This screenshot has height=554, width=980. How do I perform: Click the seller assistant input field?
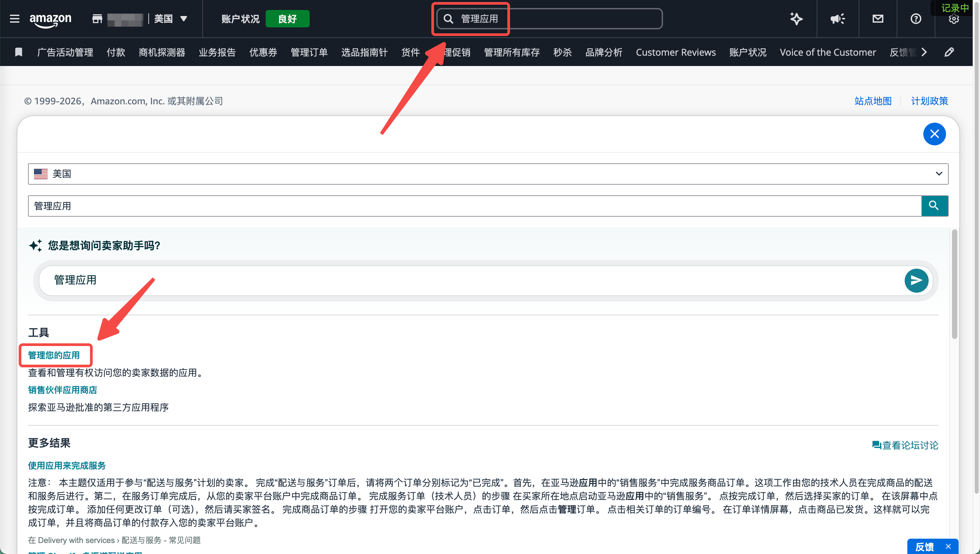coord(472,280)
